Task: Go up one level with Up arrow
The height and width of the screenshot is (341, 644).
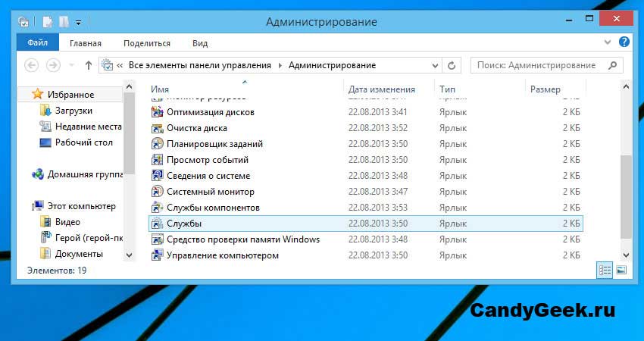Action: pyautogui.click(x=89, y=65)
